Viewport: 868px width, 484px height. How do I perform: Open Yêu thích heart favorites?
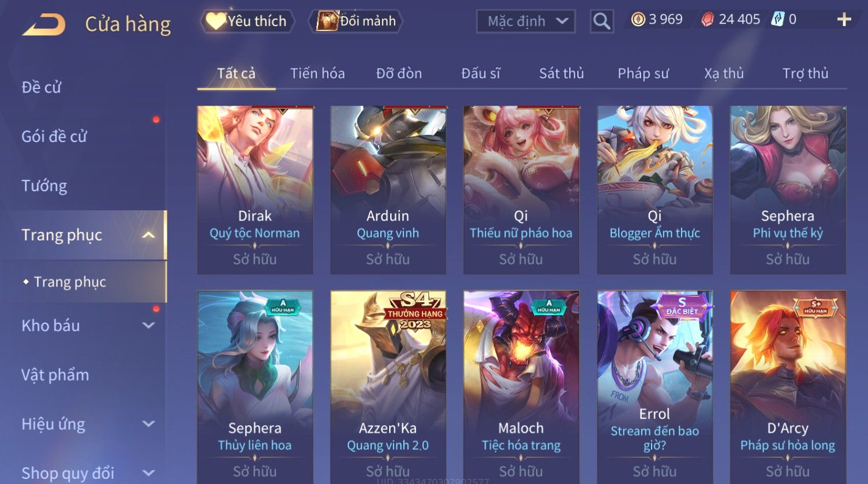[x=248, y=21]
